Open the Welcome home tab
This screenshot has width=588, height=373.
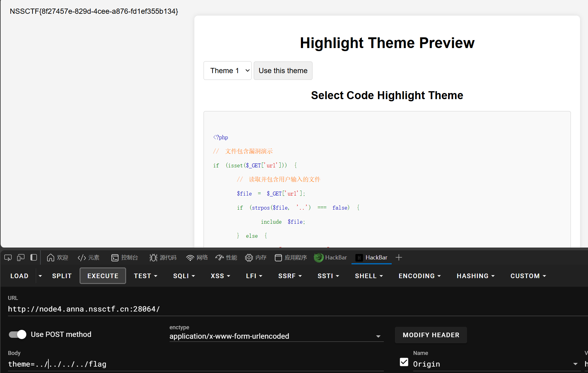(x=57, y=258)
